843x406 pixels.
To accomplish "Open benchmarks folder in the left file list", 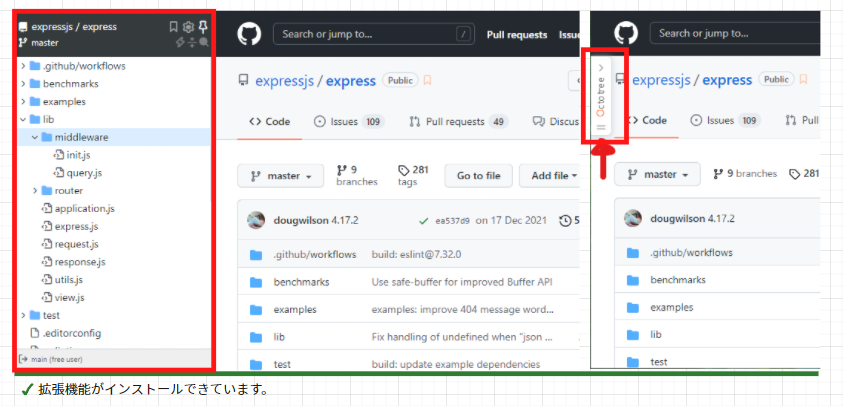I will click(x=301, y=282).
